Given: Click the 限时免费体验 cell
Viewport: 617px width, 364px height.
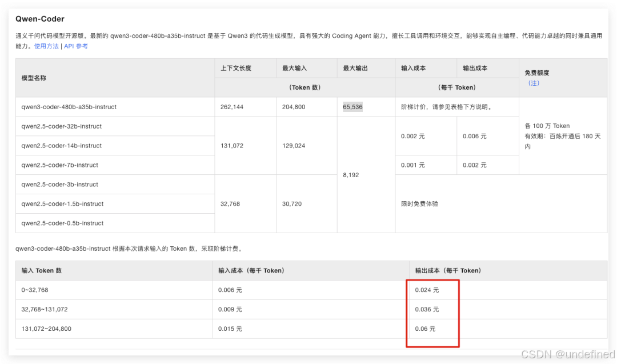Looking at the screenshot, I should 419,204.
